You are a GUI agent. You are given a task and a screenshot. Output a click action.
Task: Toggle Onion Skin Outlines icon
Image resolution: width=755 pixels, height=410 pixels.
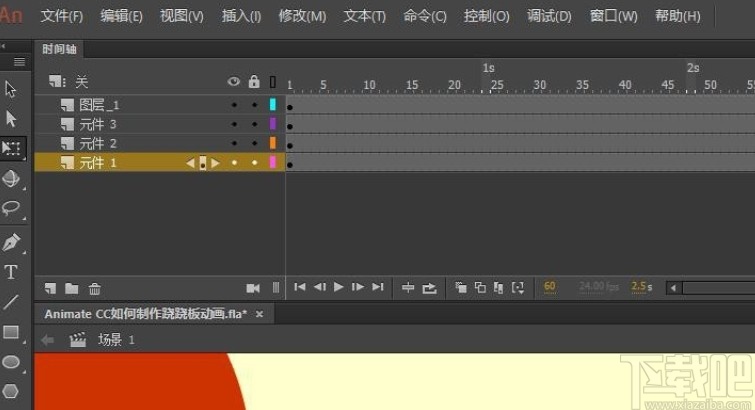[x=480, y=288]
